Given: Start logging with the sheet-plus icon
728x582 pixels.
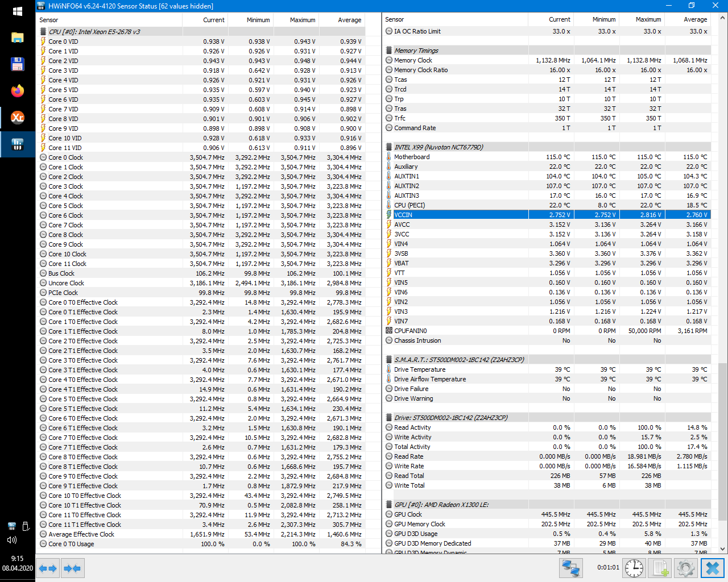Looking at the screenshot, I should coord(660,568).
